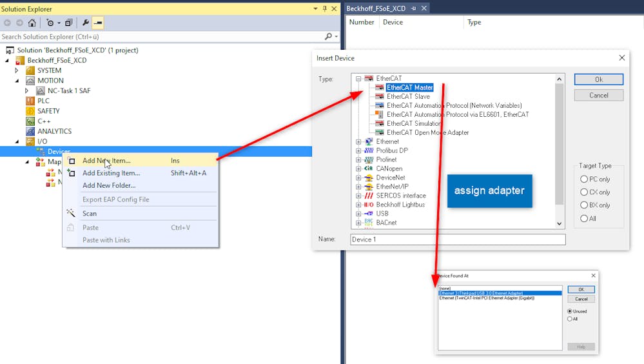Click the EtherCAT Slave device icon
Screen dimensions: 644x364
click(x=379, y=96)
